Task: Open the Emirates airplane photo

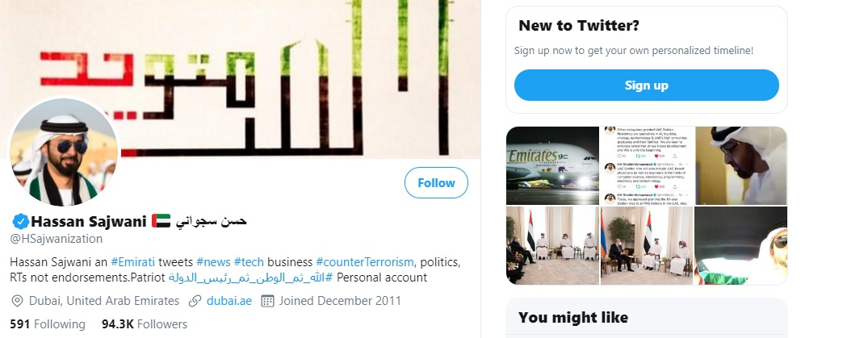Action: coord(552,165)
